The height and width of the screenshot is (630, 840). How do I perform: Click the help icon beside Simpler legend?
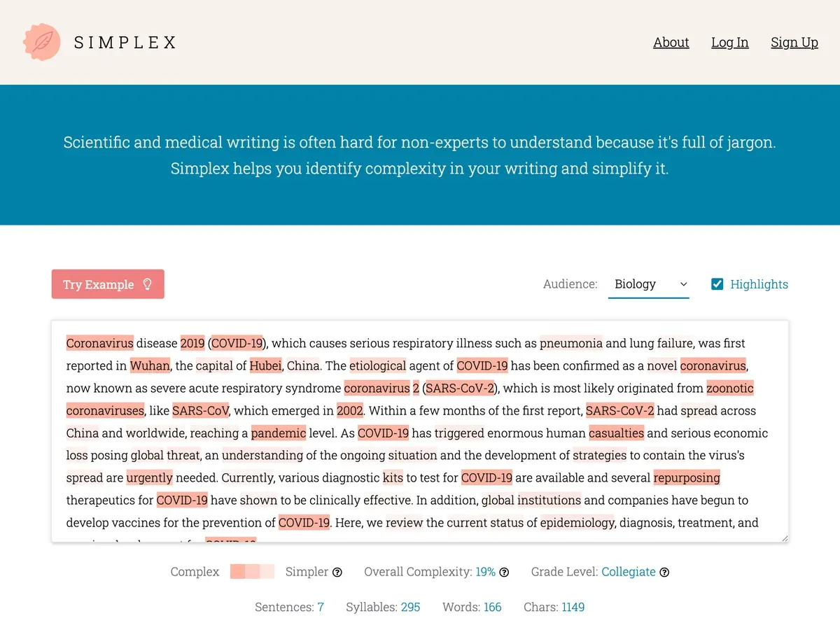click(337, 572)
